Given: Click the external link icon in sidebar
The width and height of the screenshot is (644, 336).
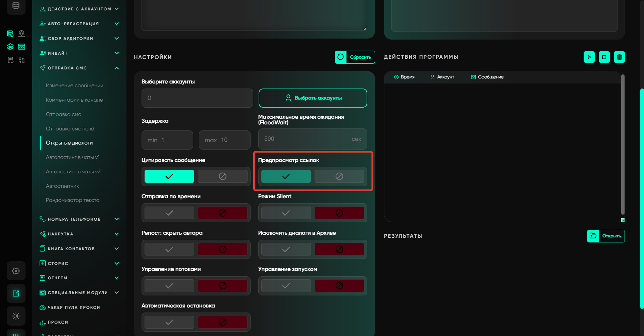Looking at the screenshot, I should (16, 293).
